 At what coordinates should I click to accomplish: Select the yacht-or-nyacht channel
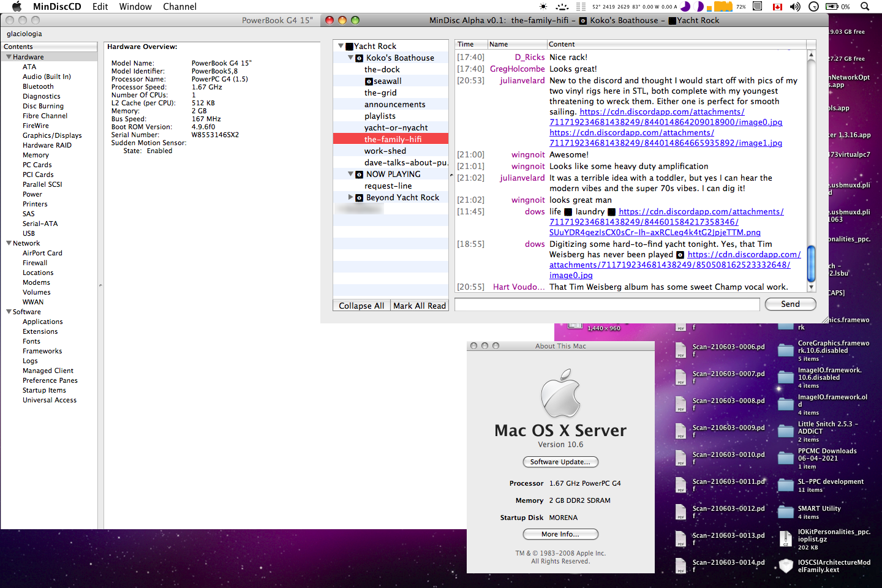396,128
